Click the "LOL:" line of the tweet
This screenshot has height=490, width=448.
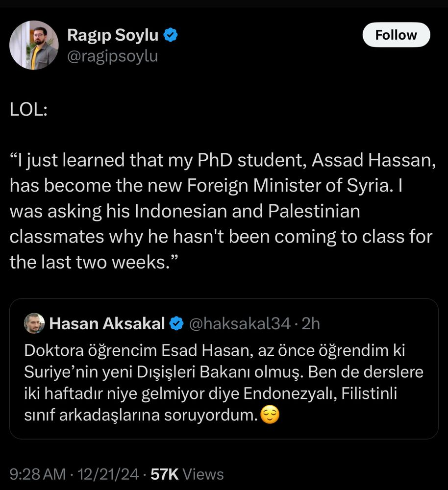28,109
